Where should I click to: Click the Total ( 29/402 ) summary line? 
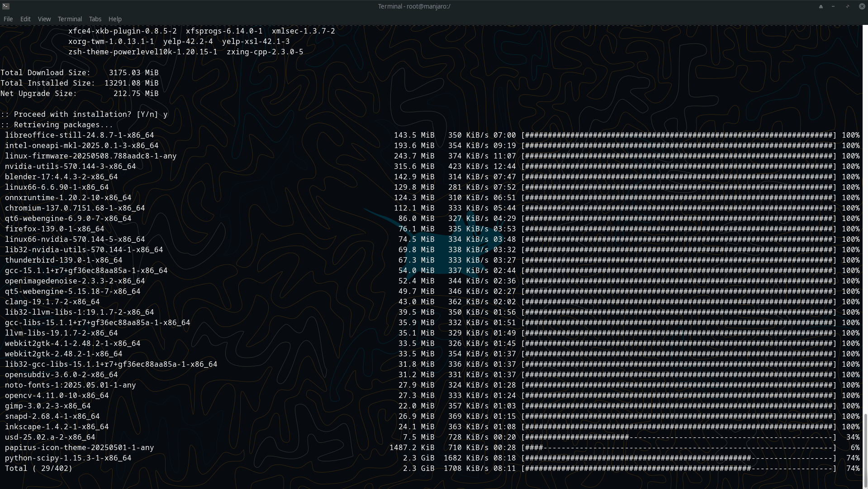pyautogui.click(x=38, y=468)
